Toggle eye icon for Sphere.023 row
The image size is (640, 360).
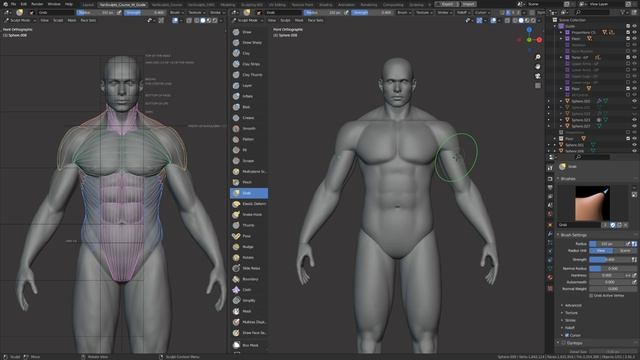tap(634, 120)
